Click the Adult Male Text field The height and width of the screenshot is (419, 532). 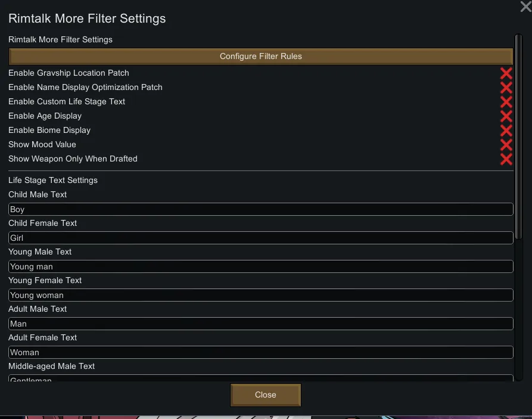click(x=260, y=324)
